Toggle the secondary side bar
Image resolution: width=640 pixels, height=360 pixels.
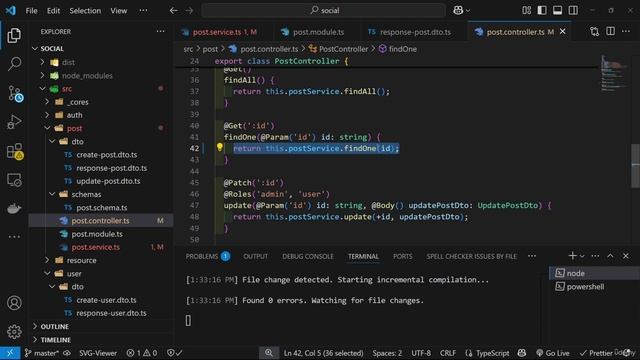(573, 10)
